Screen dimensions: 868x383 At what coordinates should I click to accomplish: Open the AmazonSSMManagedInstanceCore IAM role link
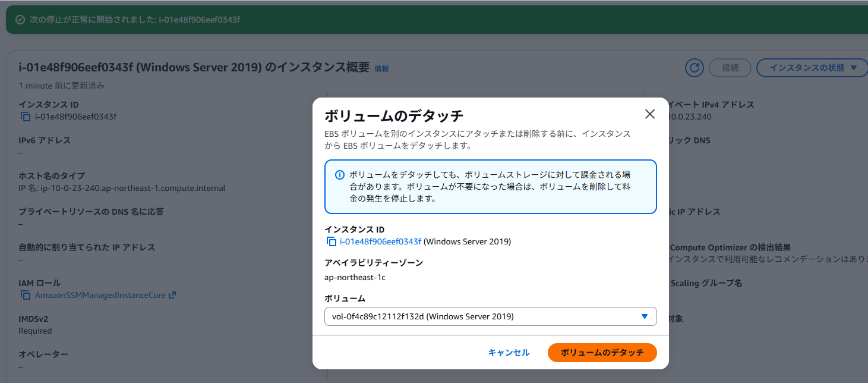coord(100,295)
